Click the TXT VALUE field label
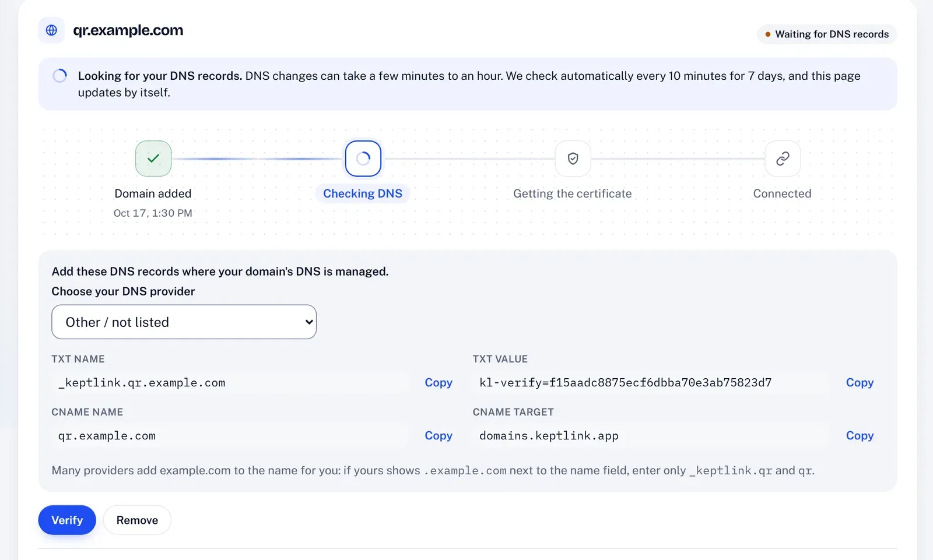The height and width of the screenshot is (560, 933). [500, 359]
